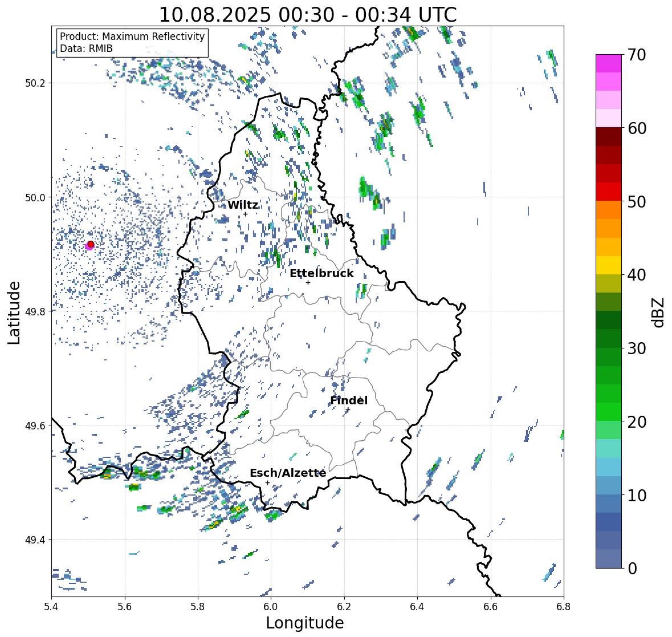
Task: Click the 5.8 longitude tick label
Action: tap(198, 607)
